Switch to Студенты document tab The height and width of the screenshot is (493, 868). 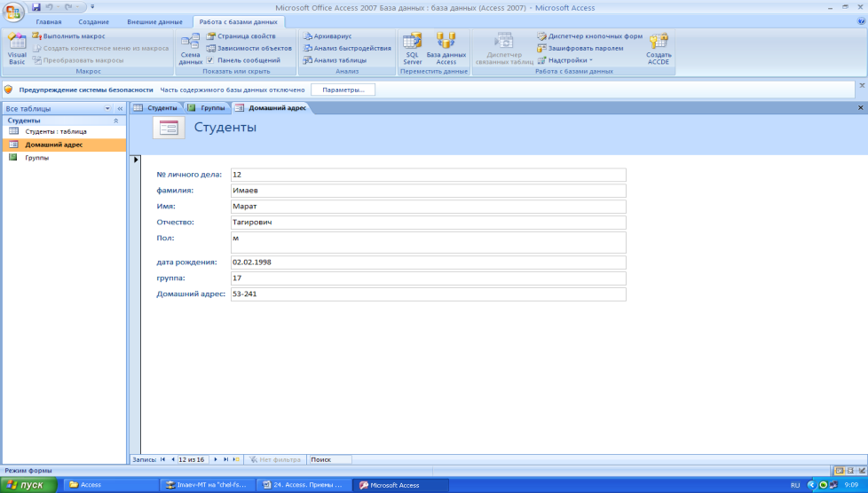point(155,108)
